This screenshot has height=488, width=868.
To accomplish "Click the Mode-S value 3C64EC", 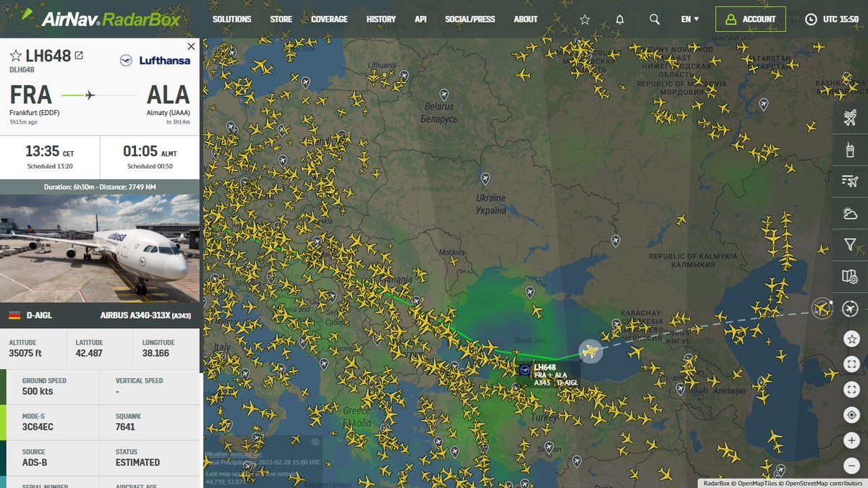I will pyautogui.click(x=38, y=427).
